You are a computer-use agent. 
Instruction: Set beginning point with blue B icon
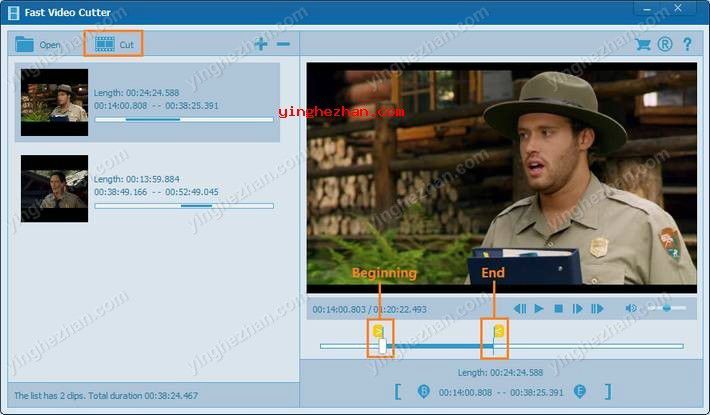(423, 391)
